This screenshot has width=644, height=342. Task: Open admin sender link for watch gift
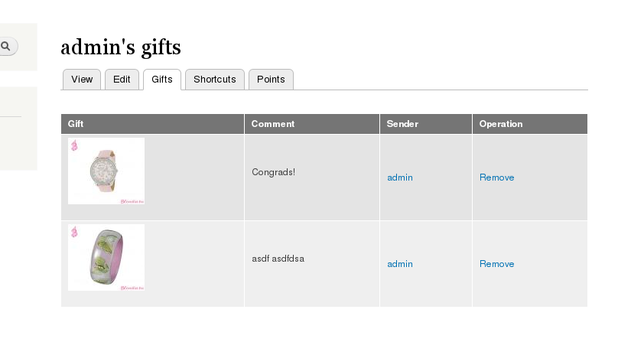400,178
